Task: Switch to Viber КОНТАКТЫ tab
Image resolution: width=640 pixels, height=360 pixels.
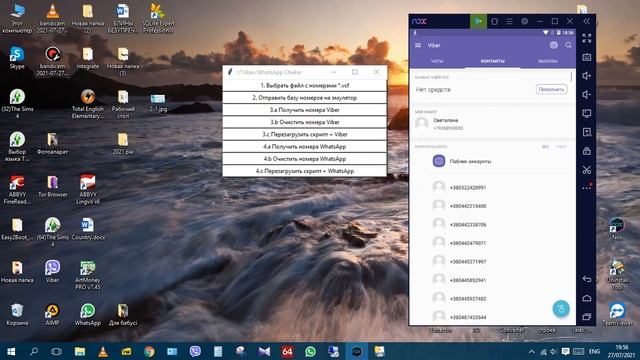Action: pos(493,61)
